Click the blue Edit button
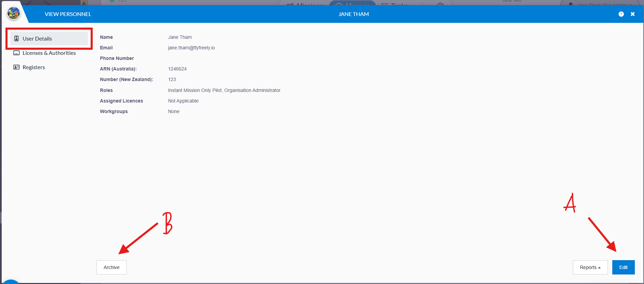The image size is (644, 284). (x=623, y=267)
